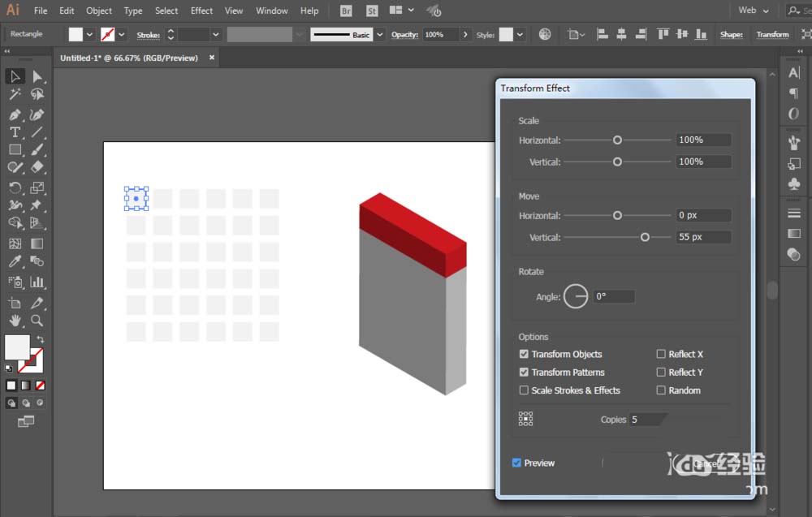Open the stroke weight dropdown
Viewport: 812px width, 517px height.
click(215, 35)
